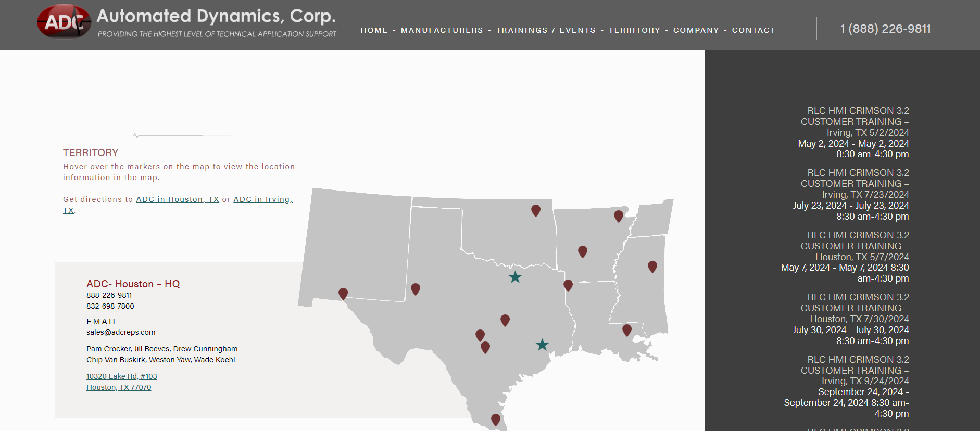
Task: Open the 10320 Lake Rd, #103 address link
Action: click(x=121, y=376)
